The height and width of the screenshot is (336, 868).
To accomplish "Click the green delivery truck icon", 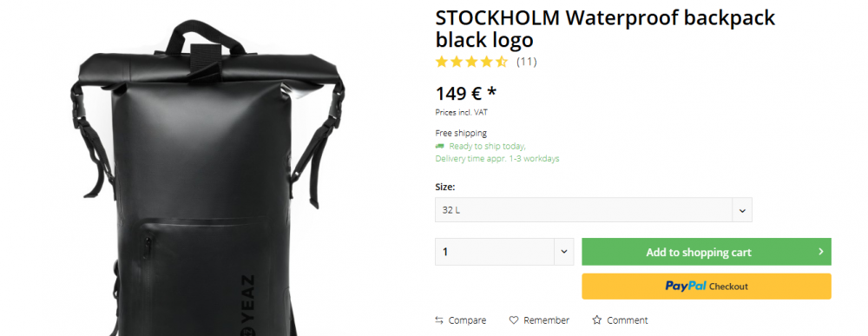I will pyautogui.click(x=440, y=146).
